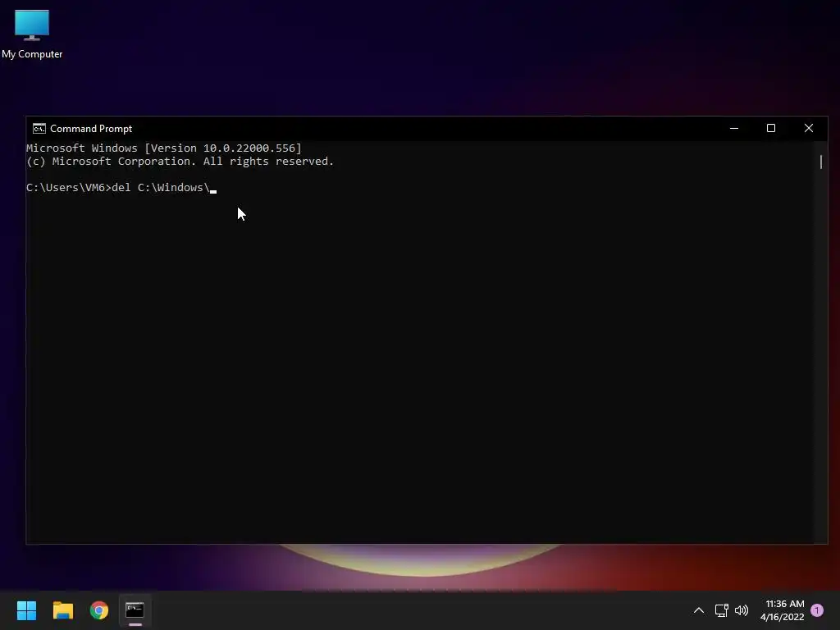840x630 pixels.
Task: Open the notification badge showing 1
Action: tap(817, 610)
